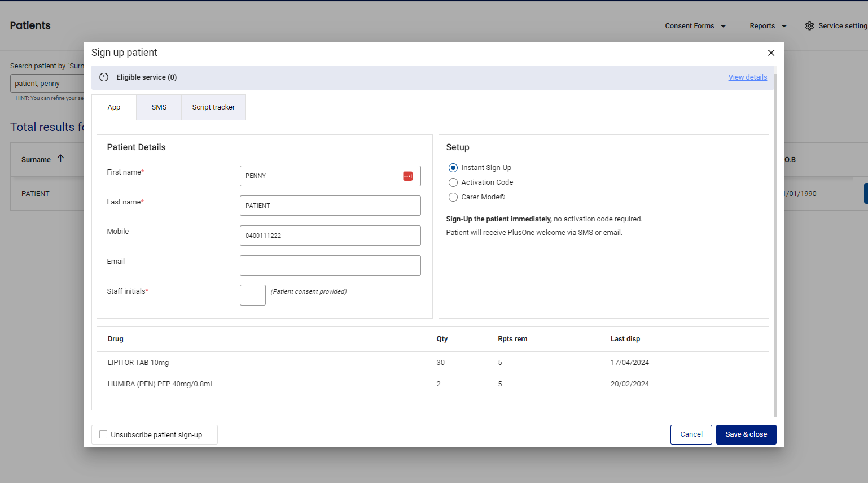The height and width of the screenshot is (483, 868).
Task: Focus the Staff initials box
Action: [253, 295]
